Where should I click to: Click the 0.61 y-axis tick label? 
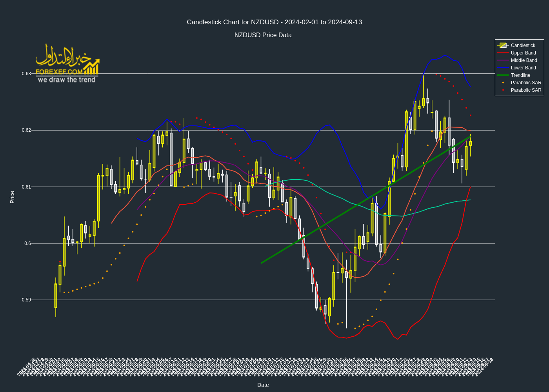click(26, 187)
